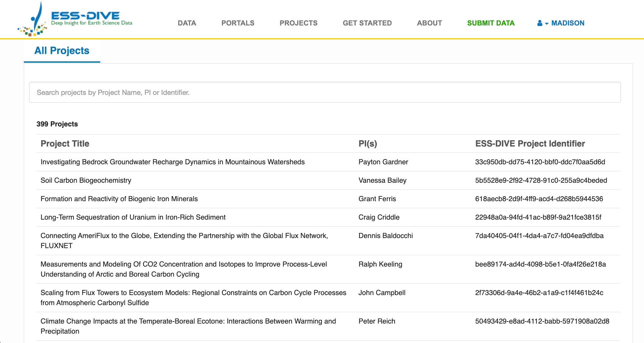Open the DATA menu item
This screenshot has width=644, height=343.
(187, 23)
